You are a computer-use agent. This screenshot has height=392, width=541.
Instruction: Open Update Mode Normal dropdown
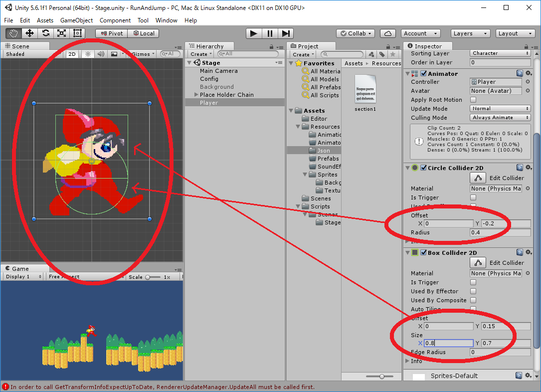(500, 108)
